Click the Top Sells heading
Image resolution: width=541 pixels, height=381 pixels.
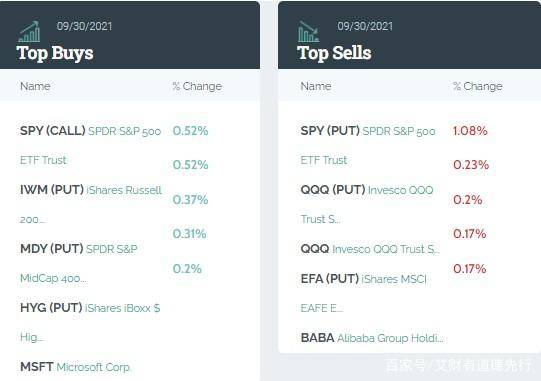[334, 53]
